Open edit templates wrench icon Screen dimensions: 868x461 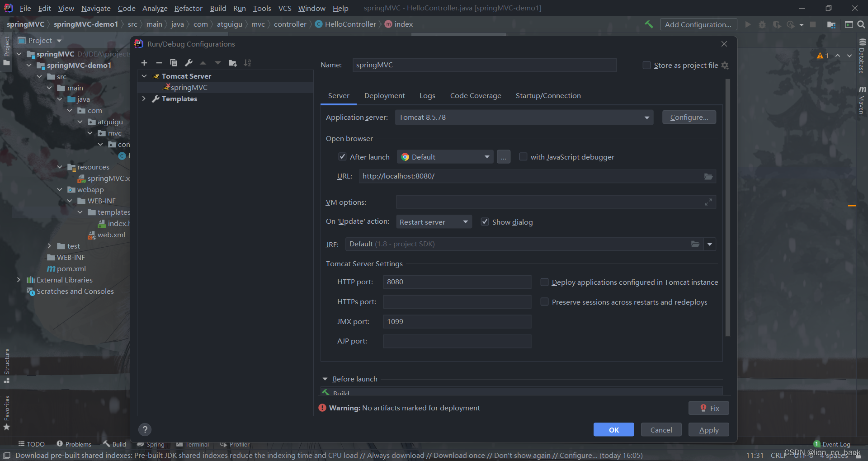[189, 63]
